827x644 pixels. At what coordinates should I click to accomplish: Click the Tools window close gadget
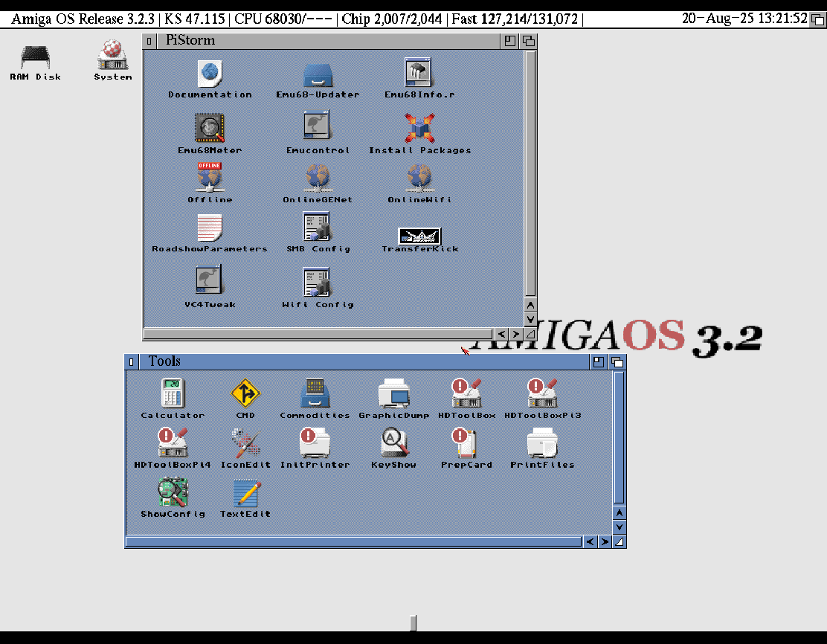coord(132,362)
